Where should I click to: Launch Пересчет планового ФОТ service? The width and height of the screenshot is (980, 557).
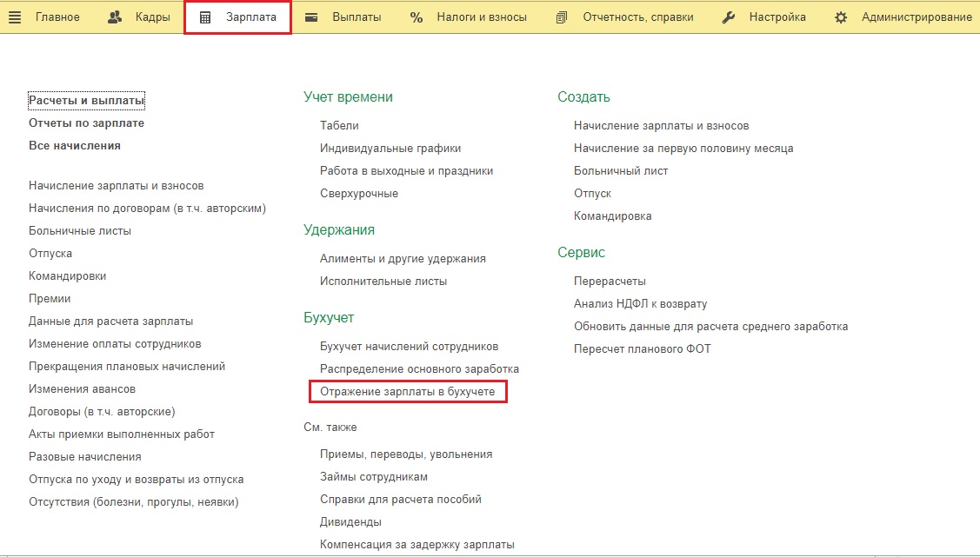click(642, 349)
